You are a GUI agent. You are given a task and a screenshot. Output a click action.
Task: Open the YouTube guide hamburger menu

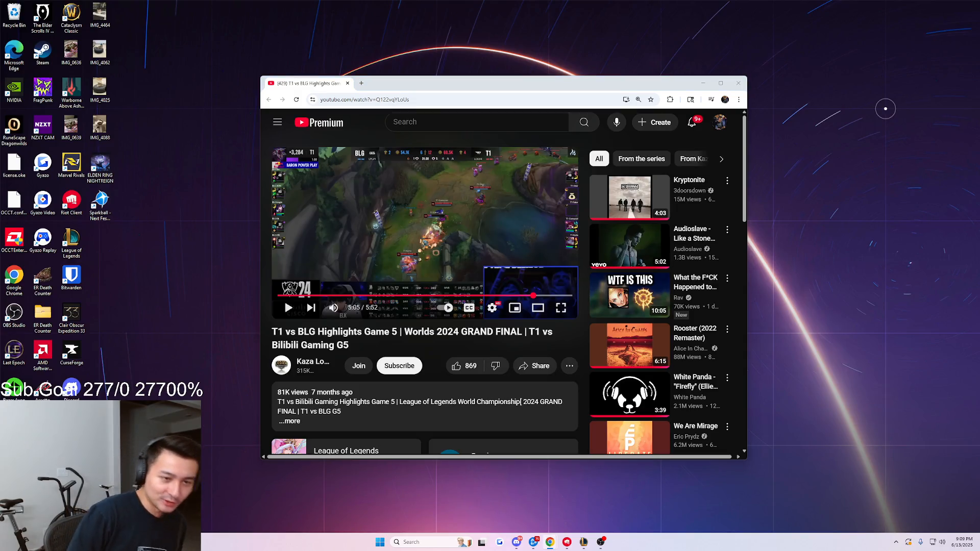click(277, 122)
